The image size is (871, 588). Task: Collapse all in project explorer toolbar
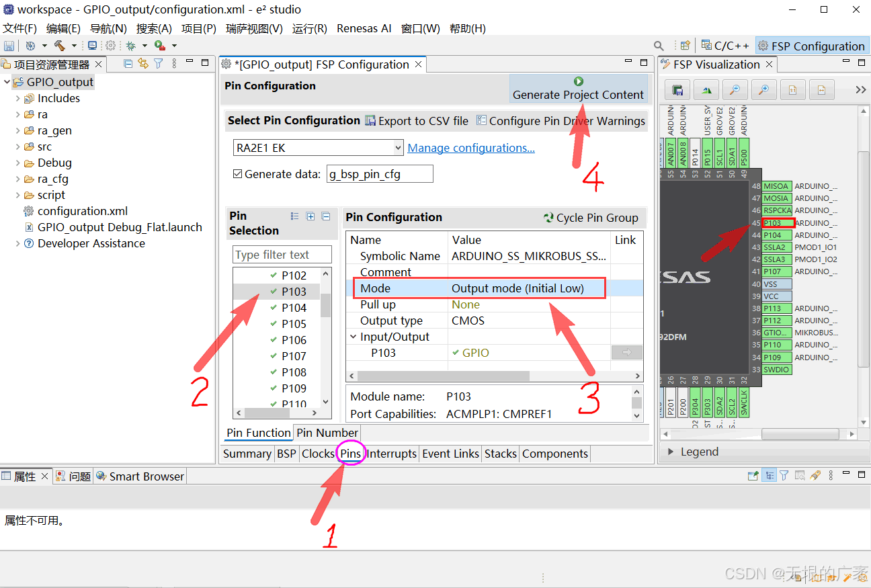[128, 64]
